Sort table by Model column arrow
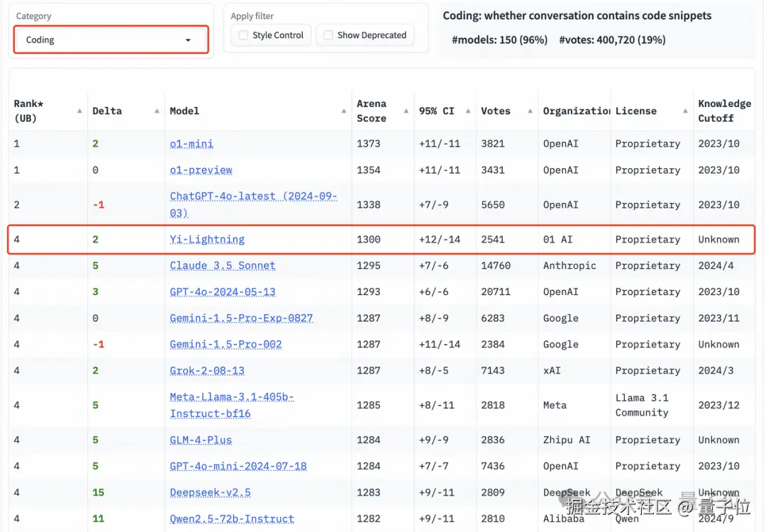This screenshot has height=532, width=766. tap(344, 111)
